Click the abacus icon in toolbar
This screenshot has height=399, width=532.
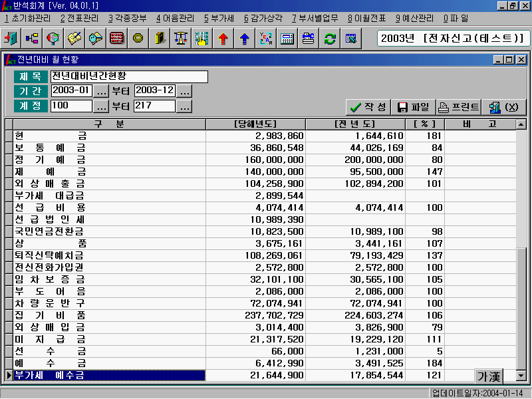117,38
